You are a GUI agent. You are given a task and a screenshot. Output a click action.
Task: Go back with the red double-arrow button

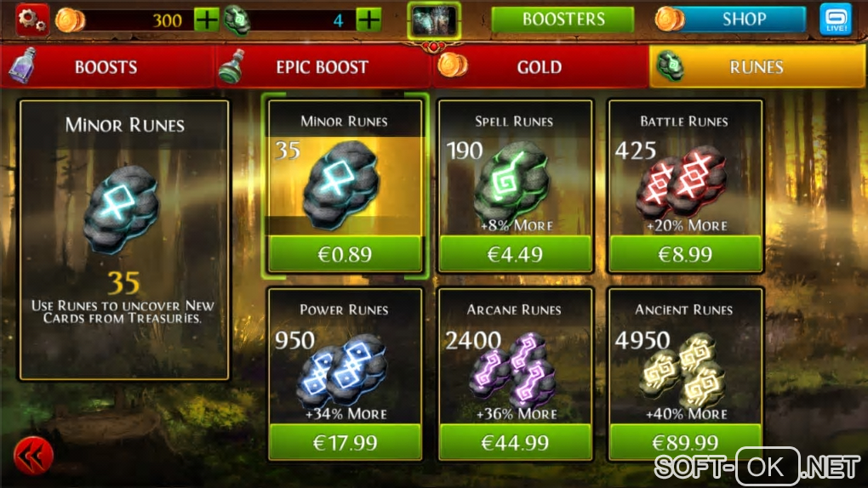coord(33,456)
